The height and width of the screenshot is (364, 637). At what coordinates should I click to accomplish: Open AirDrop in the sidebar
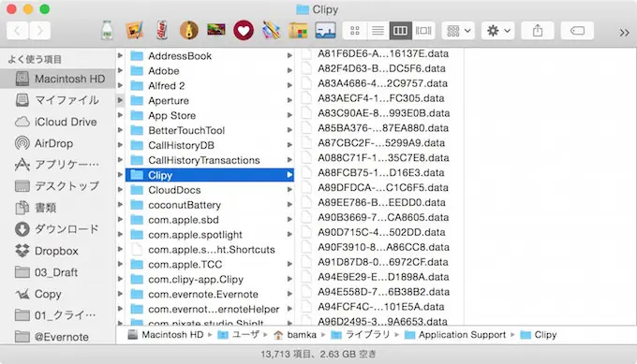pos(58,143)
